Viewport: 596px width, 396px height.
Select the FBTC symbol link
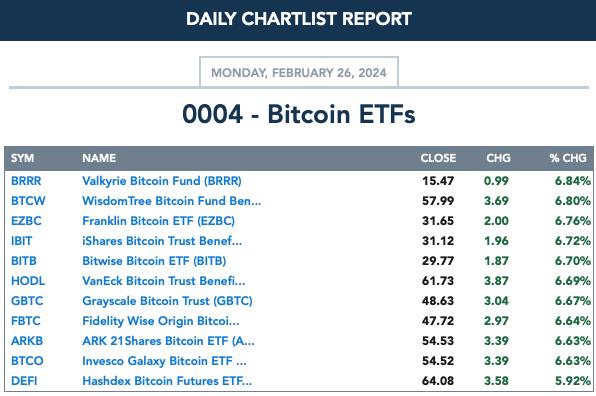26,321
